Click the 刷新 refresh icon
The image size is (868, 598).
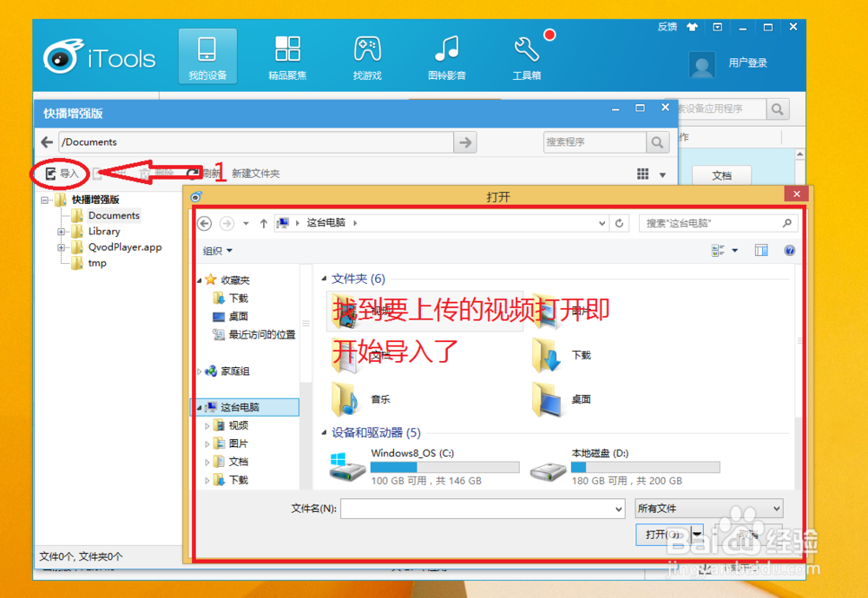(x=193, y=173)
